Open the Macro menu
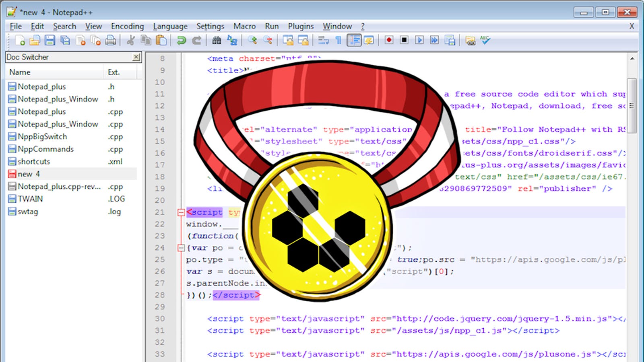The height and width of the screenshot is (362, 644). (244, 26)
